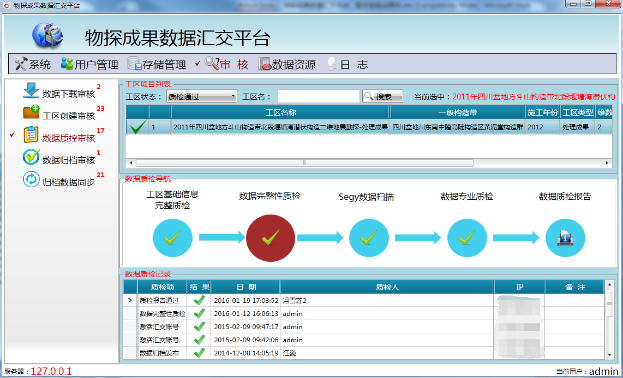Select 数据质控审核 clipboard icon
This screenshot has width=623, height=378.
coord(31,134)
